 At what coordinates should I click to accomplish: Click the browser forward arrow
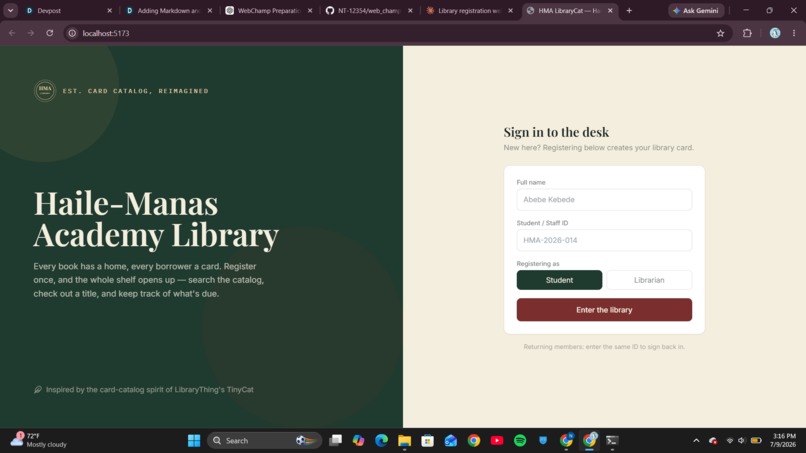pos(31,33)
